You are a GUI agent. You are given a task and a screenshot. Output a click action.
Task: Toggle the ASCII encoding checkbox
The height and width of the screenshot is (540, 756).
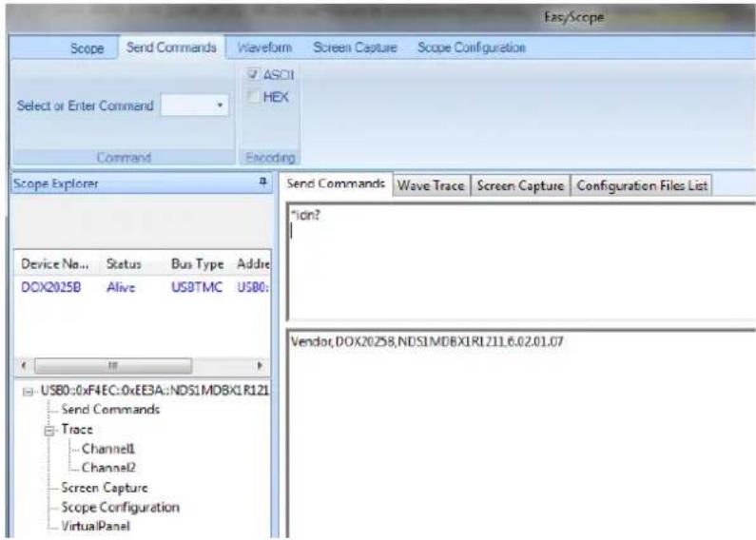(x=253, y=74)
